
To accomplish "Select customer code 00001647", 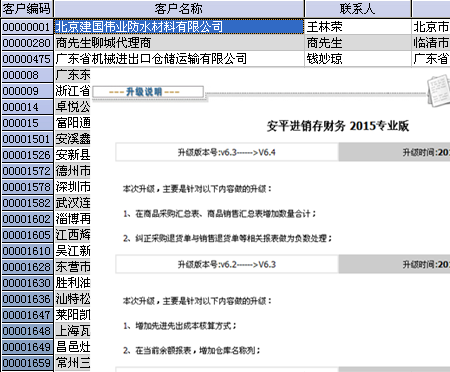I will (x=27, y=315).
